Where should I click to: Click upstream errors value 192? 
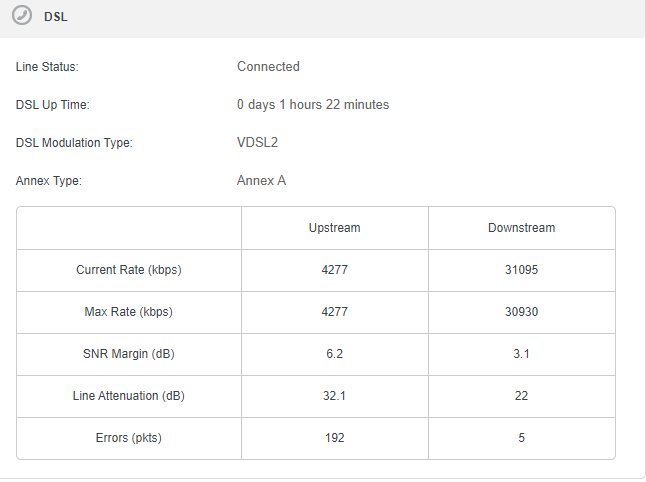[x=334, y=438]
